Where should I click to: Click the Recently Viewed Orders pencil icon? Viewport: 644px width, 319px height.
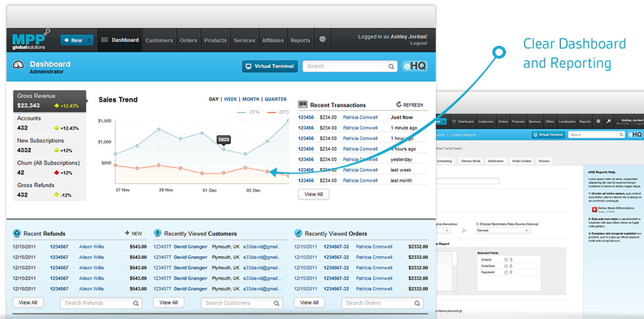coord(298,233)
